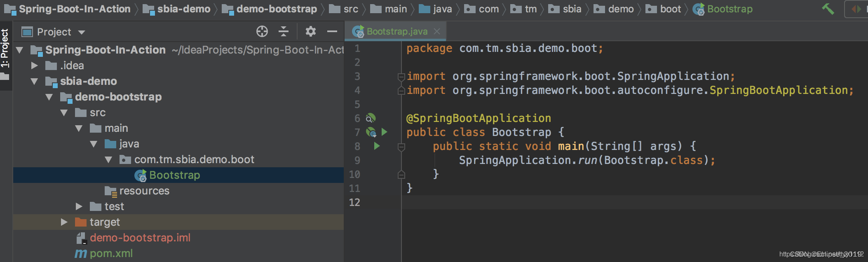Expand the .idea folder
This screenshot has width=868, height=262.
35,65
